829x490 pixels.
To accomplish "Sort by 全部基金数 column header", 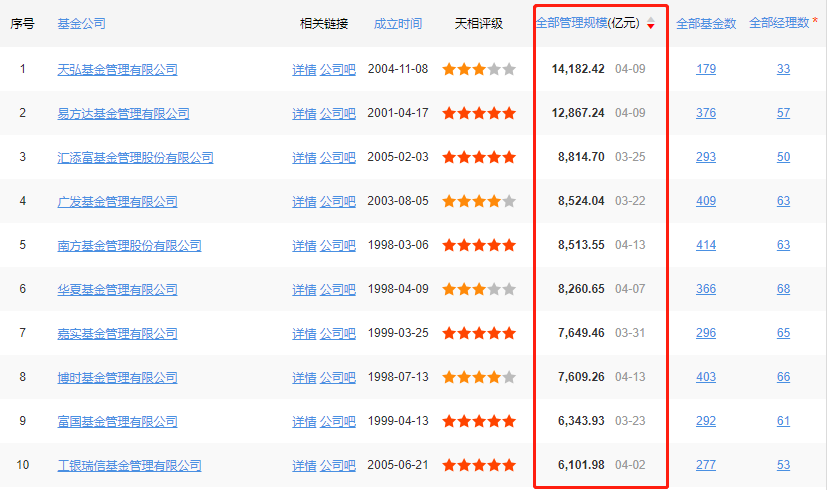I will coord(706,24).
